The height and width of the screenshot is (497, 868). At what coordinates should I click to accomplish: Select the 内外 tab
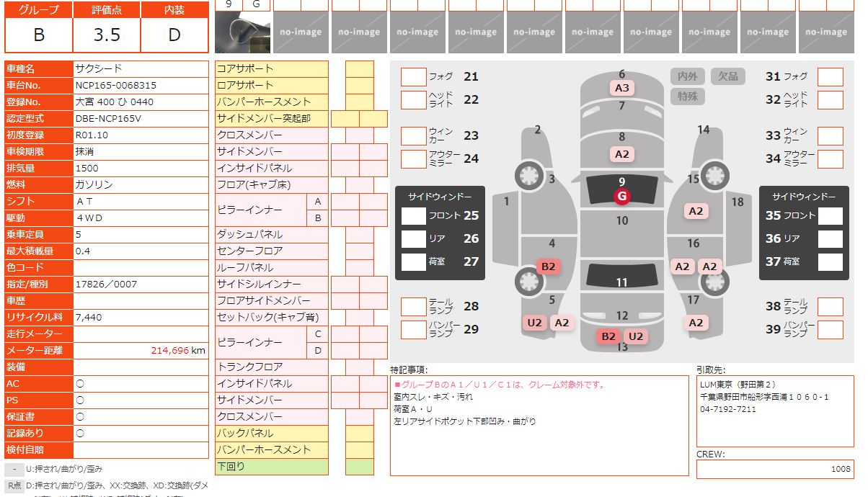point(687,76)
